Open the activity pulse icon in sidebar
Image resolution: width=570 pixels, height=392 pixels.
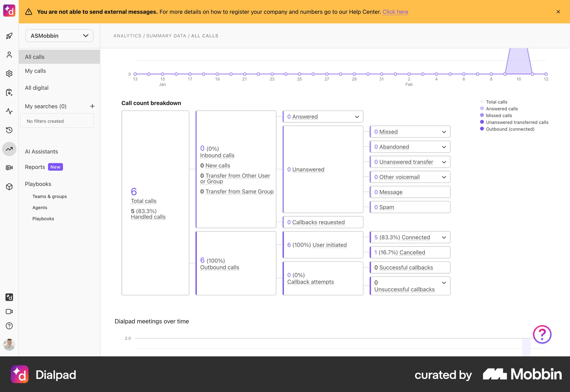[x=9, y=111]
